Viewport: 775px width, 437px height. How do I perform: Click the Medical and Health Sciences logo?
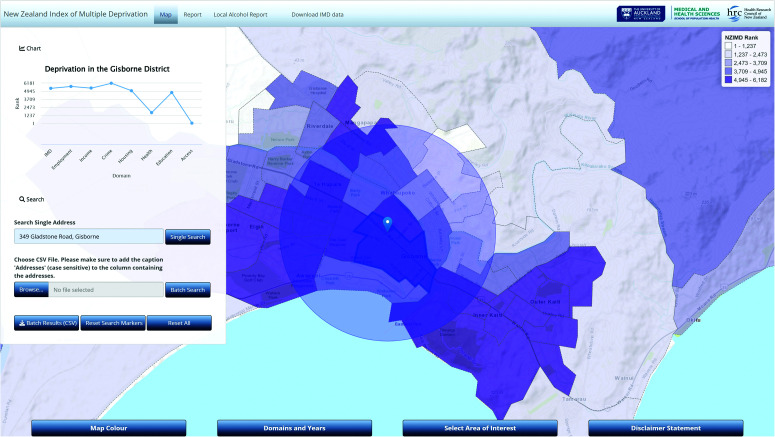(696, 13)
